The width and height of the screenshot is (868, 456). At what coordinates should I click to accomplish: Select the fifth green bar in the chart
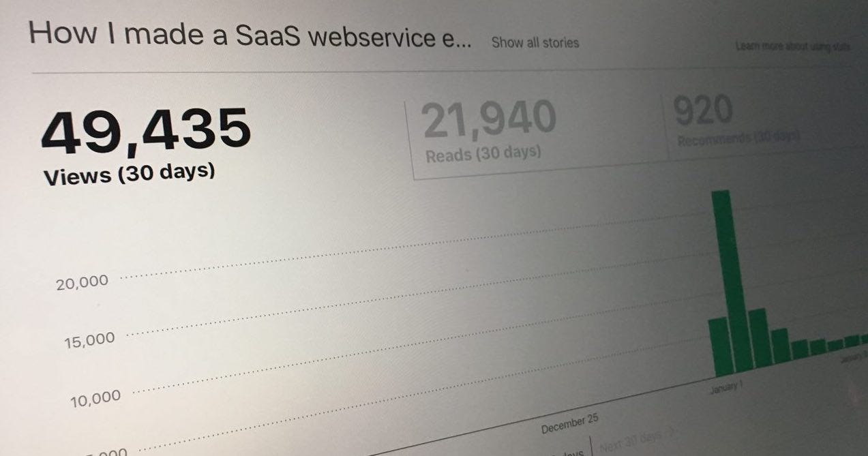(x=800, y=349)
